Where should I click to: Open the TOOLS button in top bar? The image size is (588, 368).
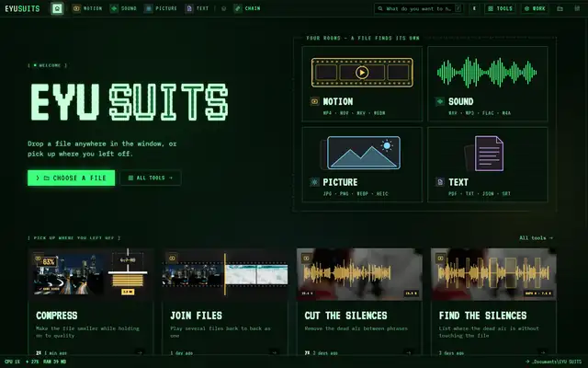500,8
